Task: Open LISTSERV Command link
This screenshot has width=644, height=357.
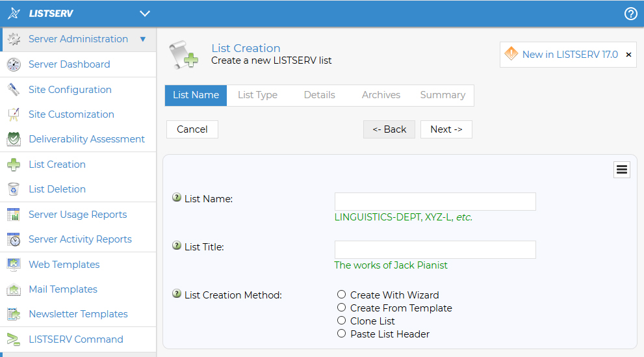Action: (x=76, y=339)
